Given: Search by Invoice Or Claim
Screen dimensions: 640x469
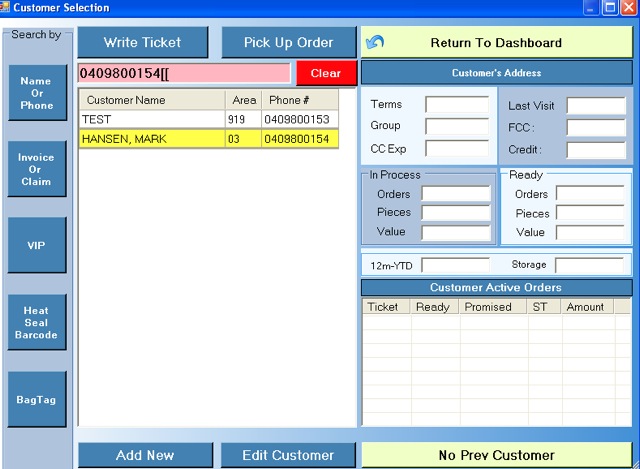Looking at the screenshot, I should pyautogui.click(x=37, y=169).
